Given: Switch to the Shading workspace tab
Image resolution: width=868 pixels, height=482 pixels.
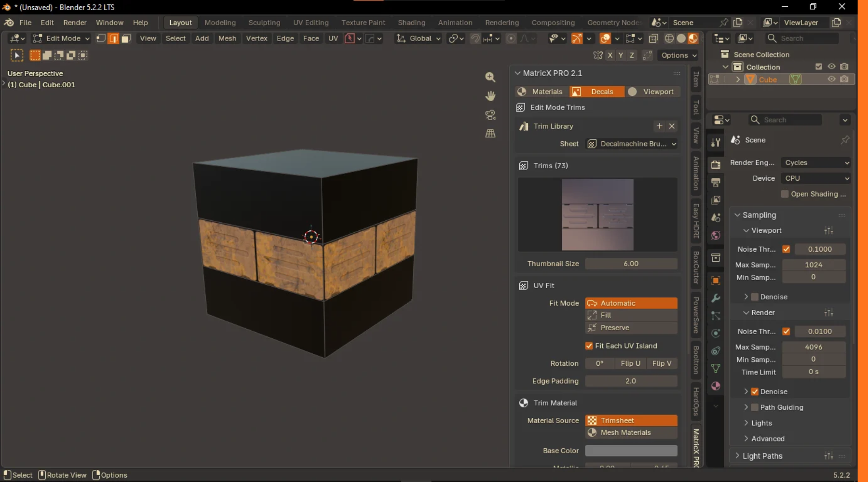Looking at the screenshot, I should (411, 23).
